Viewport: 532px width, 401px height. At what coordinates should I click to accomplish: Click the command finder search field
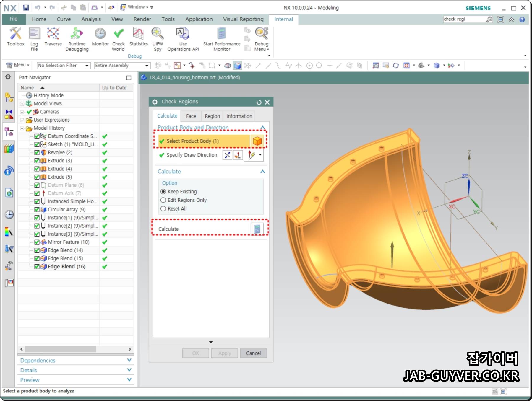click(x=465, y=19)
